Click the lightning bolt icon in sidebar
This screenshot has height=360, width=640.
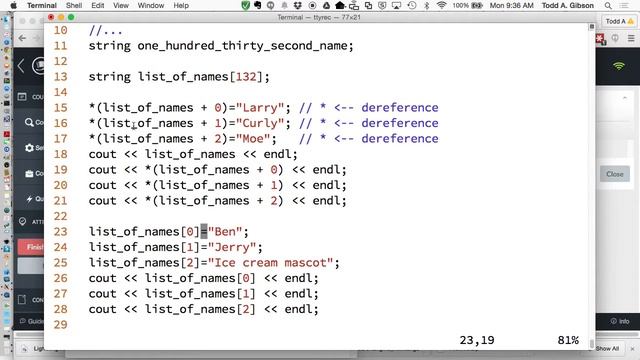pyautogui.click(x=29, y=199)
